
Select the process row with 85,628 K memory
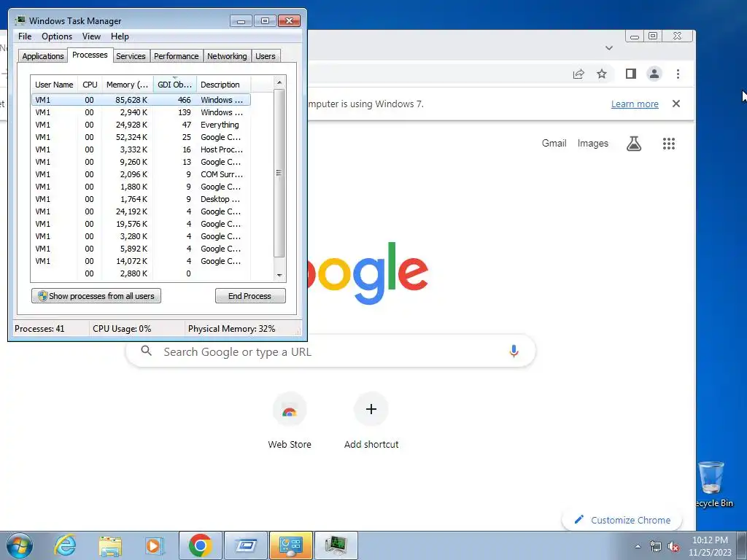point(141,100)
